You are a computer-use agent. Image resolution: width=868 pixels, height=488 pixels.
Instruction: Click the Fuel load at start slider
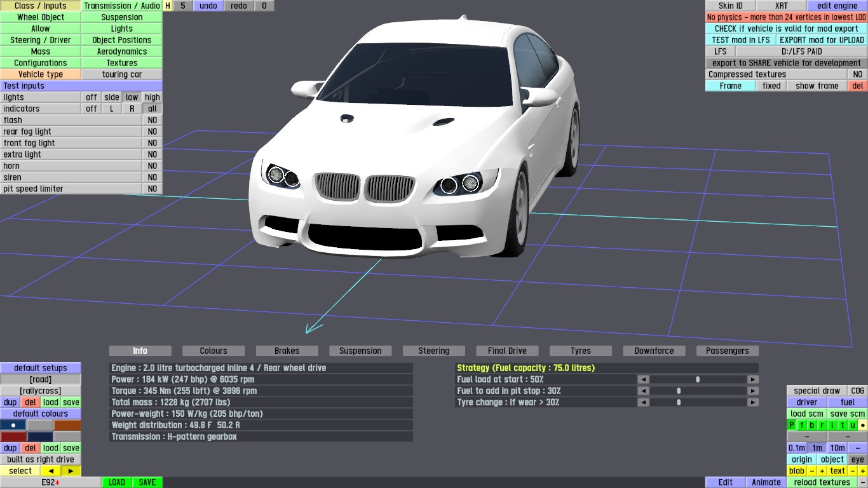(698, 379)
